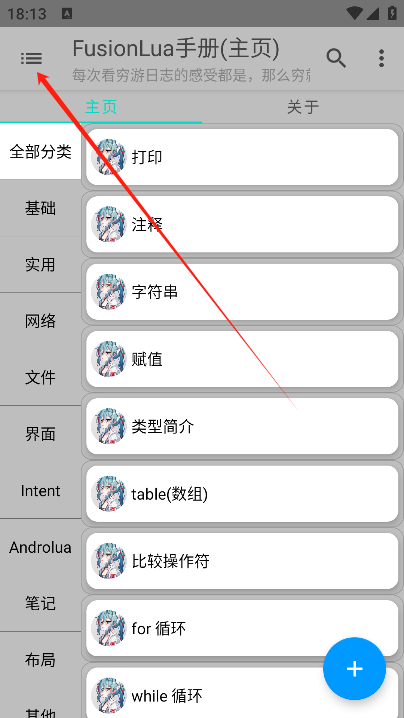This screenshot has height=718, width=404.
Task: Pick the Intent category
Action: pyautogui.click(x=40, y=491)
